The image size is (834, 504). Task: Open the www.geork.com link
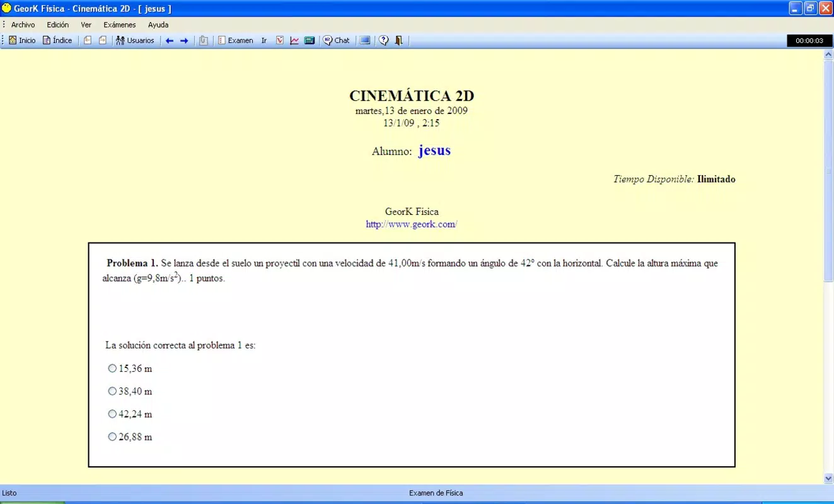tap(411, 224)
